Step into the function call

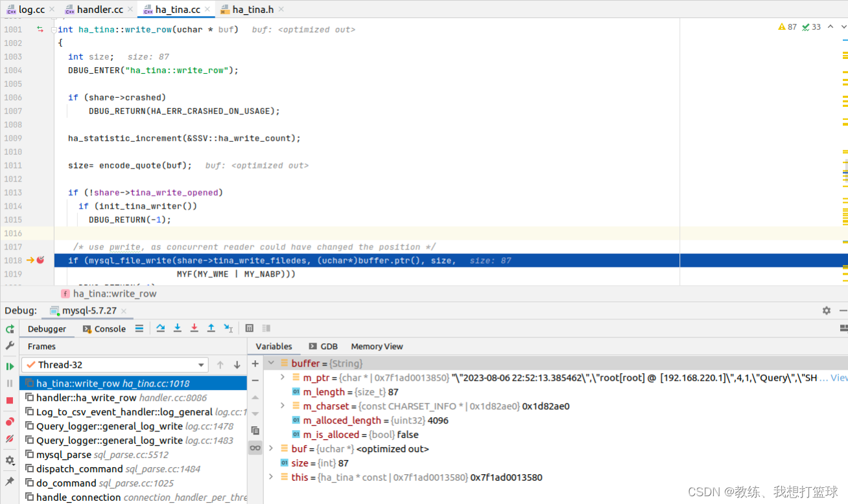coord(178,328)
